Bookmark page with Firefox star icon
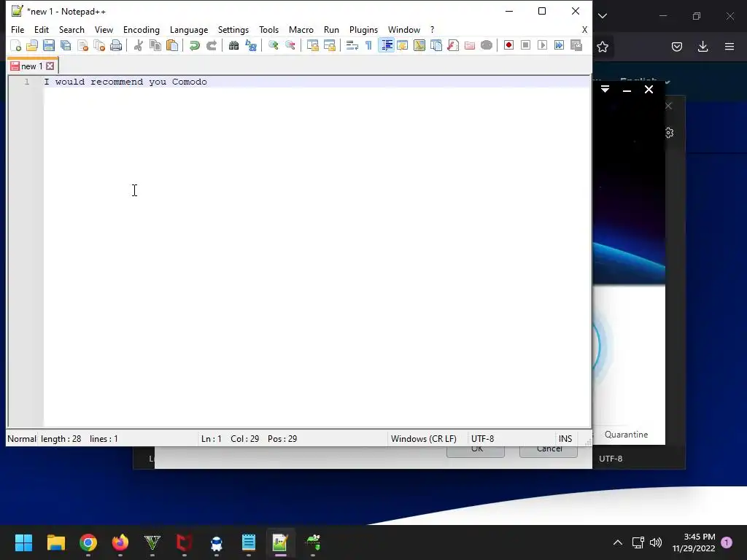The width and height of the screenshot is (747, 560). [x=603, y=47]
